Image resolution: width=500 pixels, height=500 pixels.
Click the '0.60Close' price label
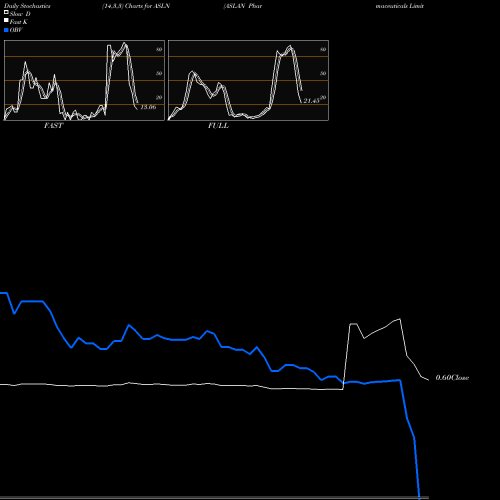(452, 378)
